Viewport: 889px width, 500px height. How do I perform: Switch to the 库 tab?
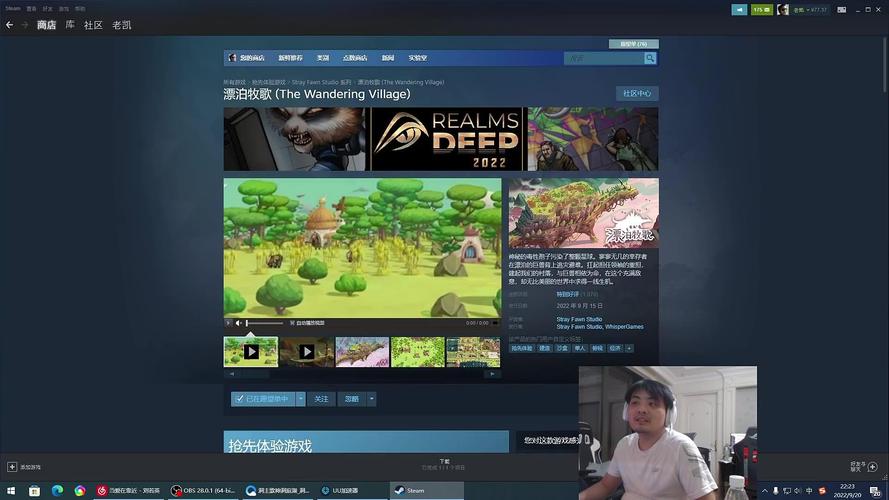pyautogui.click(x=70, y=25)
